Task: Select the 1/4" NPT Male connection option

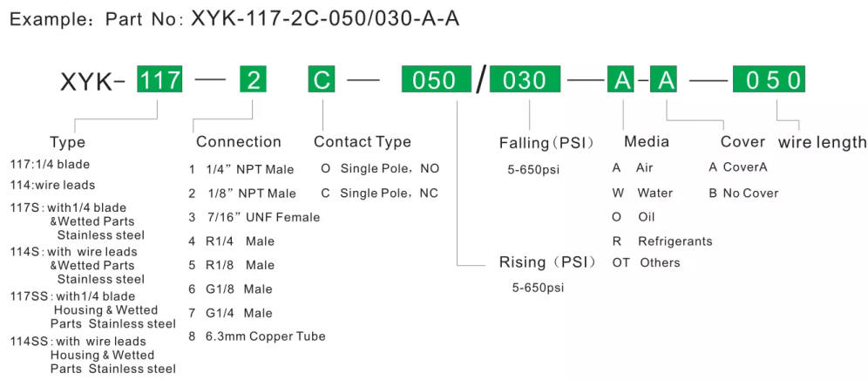Action: coord(241,169)
